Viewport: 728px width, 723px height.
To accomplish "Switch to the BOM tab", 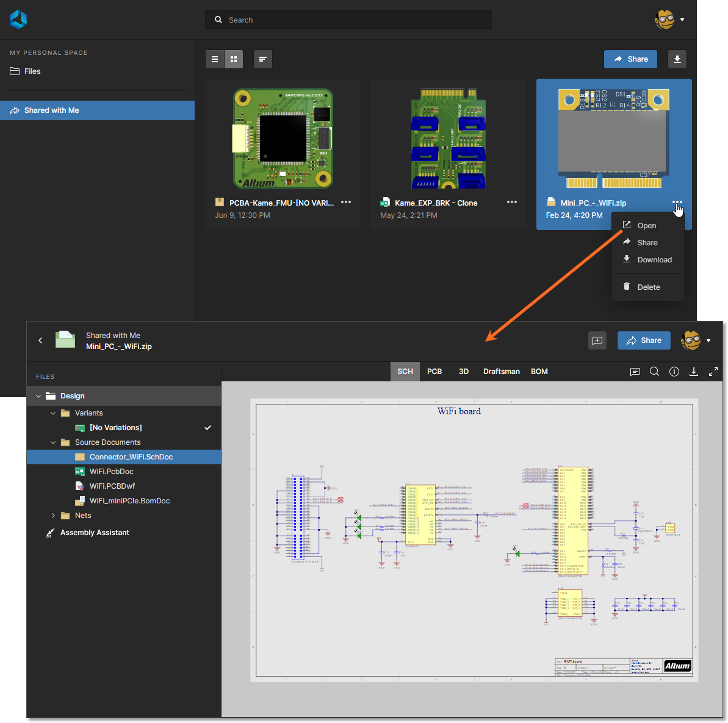I will click(x=539, y=372).
